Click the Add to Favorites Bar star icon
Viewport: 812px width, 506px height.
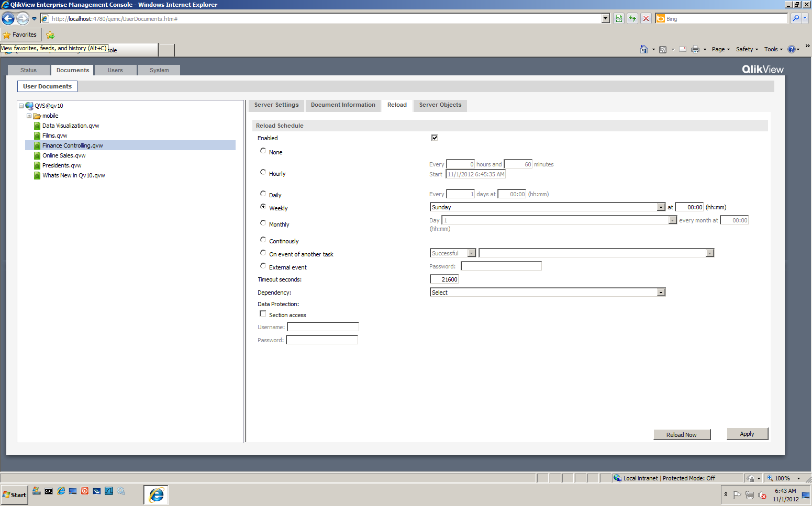click(50, 35)
